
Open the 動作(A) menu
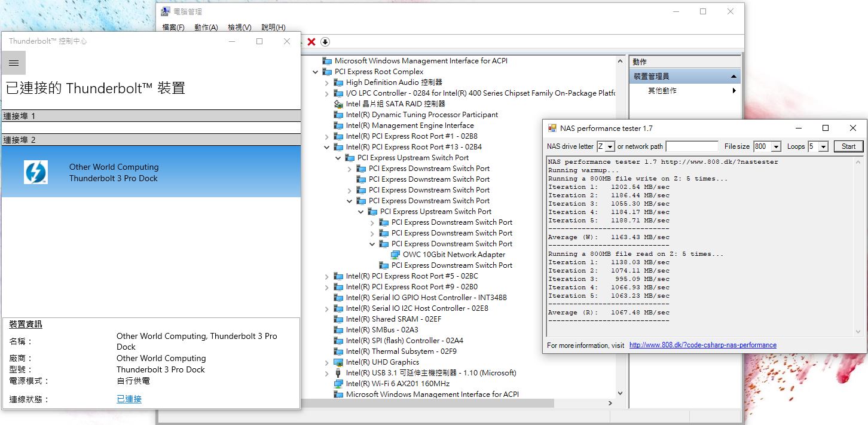point(206,27)
